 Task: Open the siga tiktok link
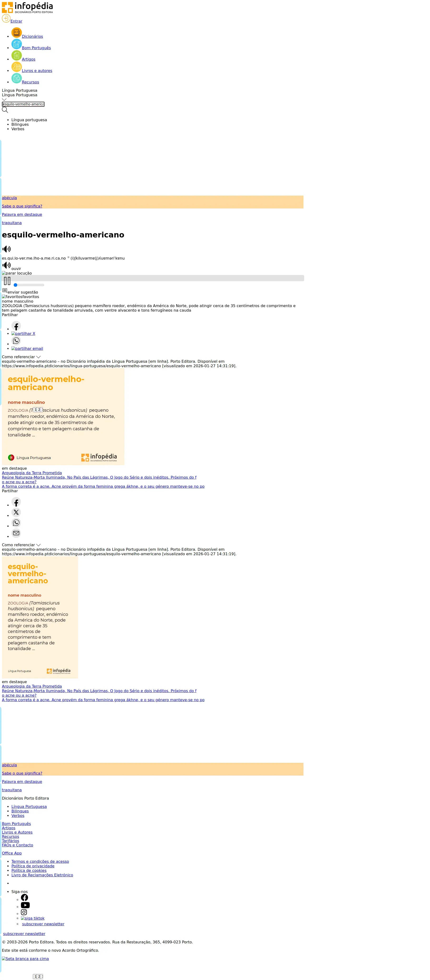33,918
